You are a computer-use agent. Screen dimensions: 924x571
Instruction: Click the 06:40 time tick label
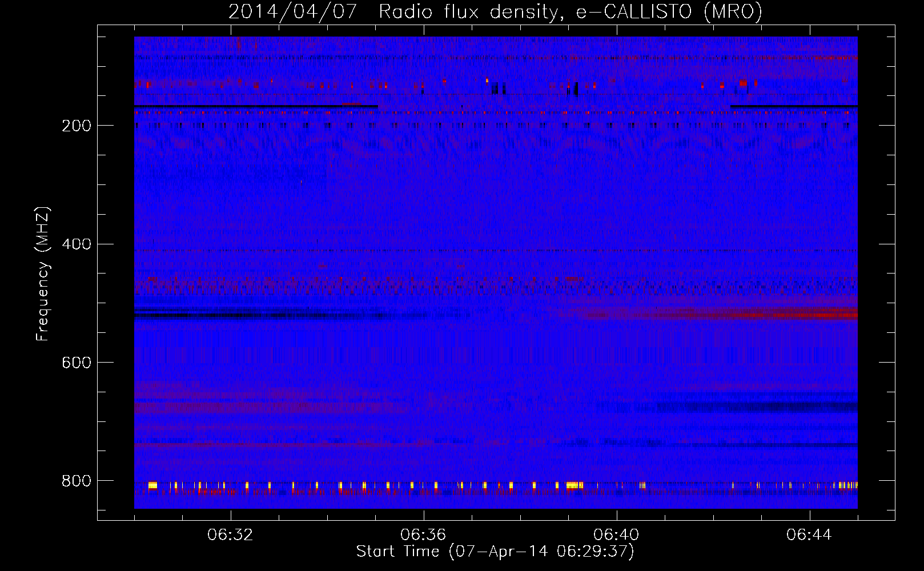(x=617, y=535)
